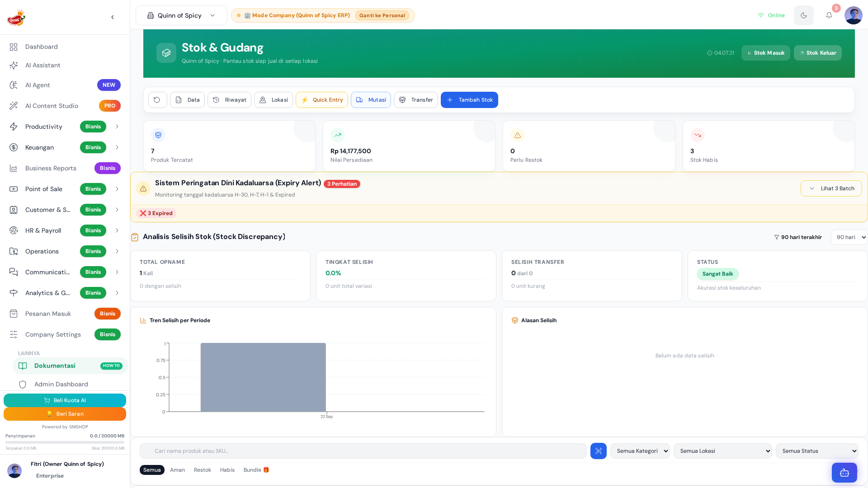
Task: Open the Mutasi tab
Action: click(x=371, y=100)
